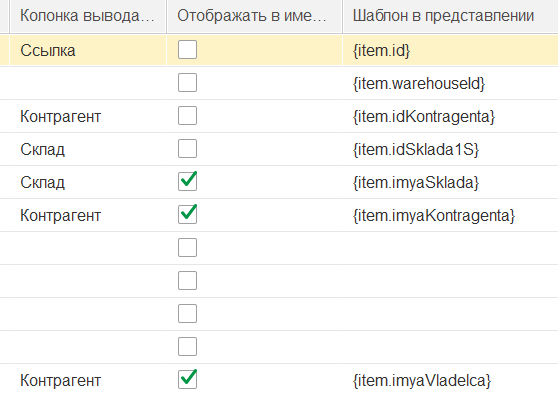Viewport: 558px width, 396px height.
Task: Select the 'Контрагент' cell beside {item.imyaVladelca}
Action: pyautogui.click(x=88, y=380)
